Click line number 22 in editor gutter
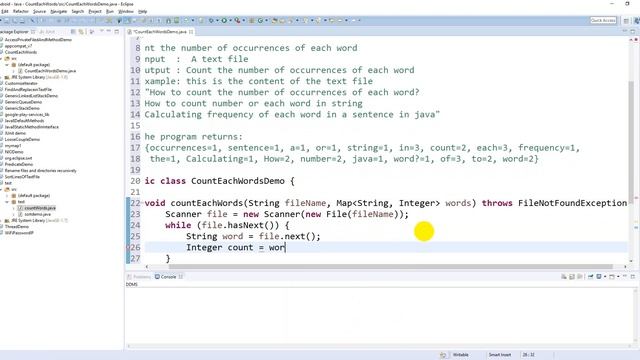Screen dimensions: 640x360 [135, 203]
